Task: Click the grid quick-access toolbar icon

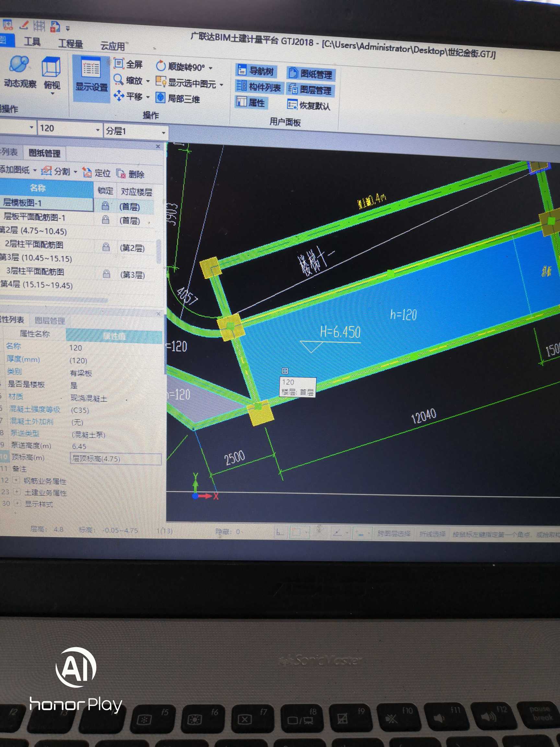Action: click(39, 26)
